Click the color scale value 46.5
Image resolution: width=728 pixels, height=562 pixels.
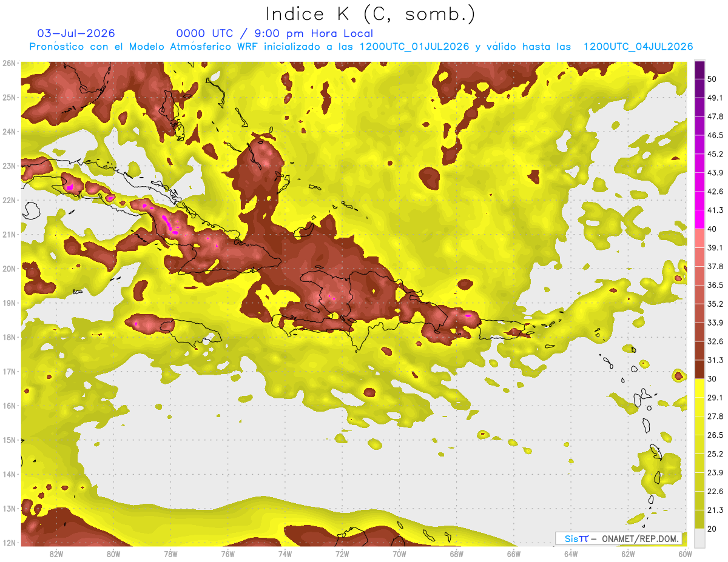[715, 135]
